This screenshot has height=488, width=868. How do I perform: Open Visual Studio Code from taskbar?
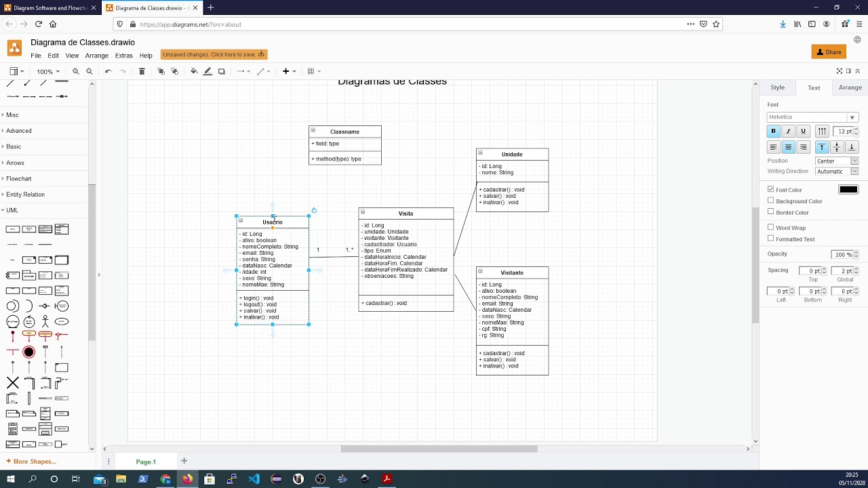click(254, 479)
